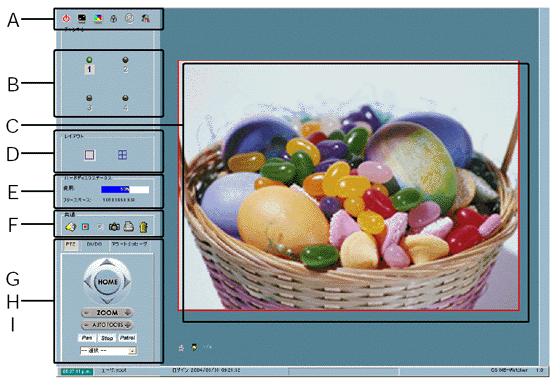
Task: Take a snapshot with the camera icon
Action: [114, 227]
